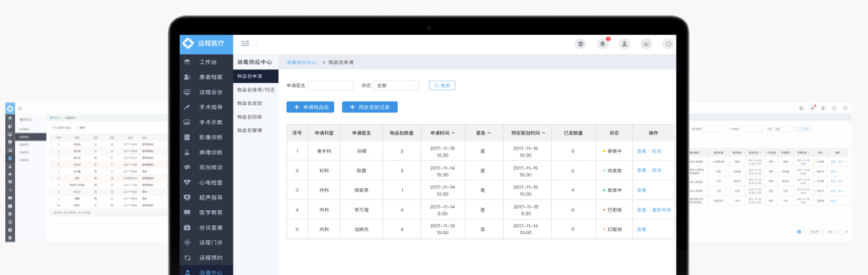Click 重新申请 in the 李万海 row
This screenshot has width=868, height=275.
coord(662,210)
